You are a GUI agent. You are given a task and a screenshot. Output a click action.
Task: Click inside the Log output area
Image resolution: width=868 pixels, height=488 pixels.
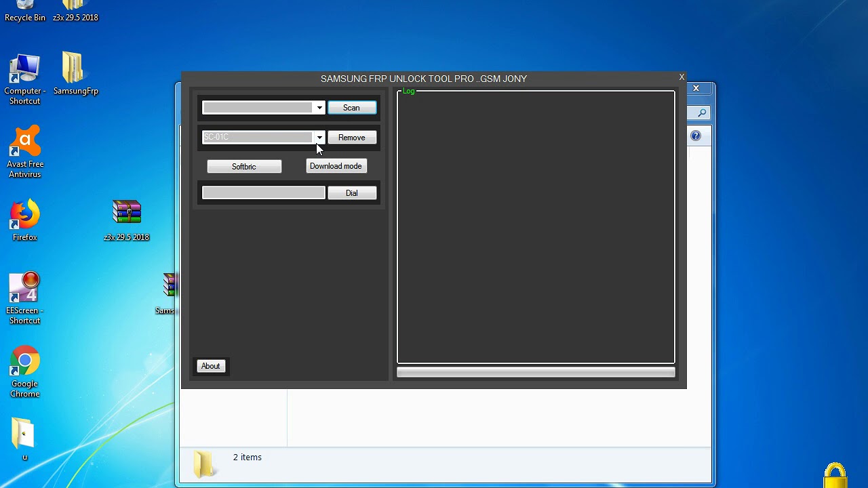tap(536, 228)
